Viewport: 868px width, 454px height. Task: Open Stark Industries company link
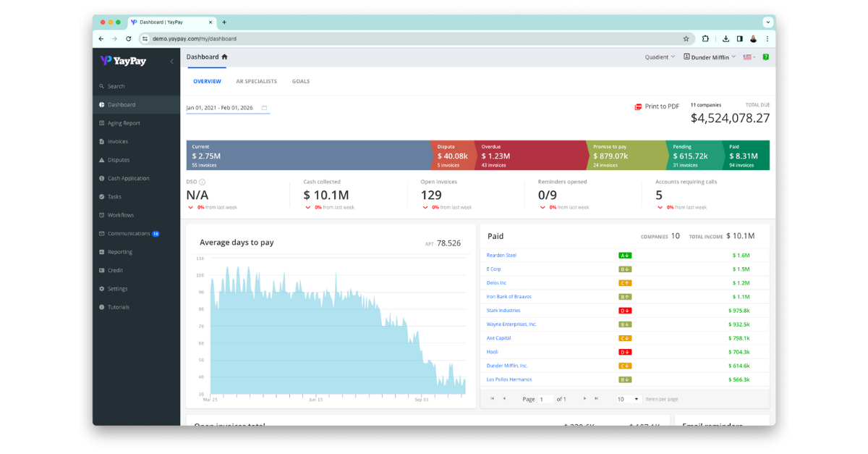503,310
